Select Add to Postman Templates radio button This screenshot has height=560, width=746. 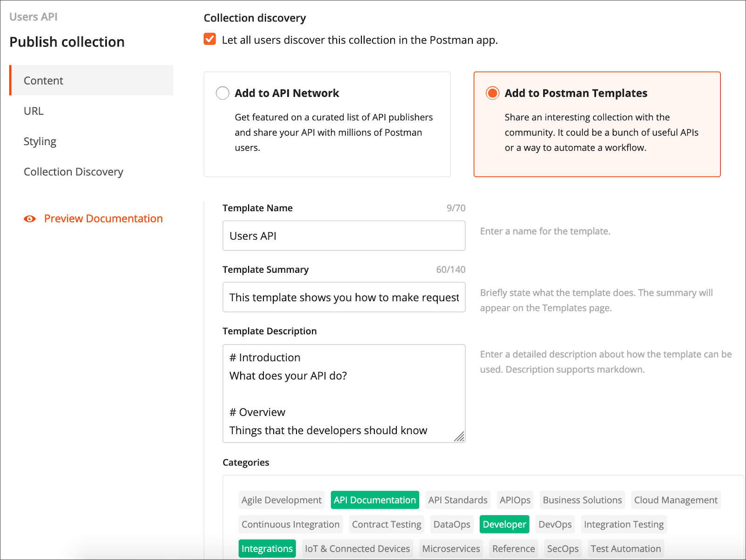click(492, 93)
